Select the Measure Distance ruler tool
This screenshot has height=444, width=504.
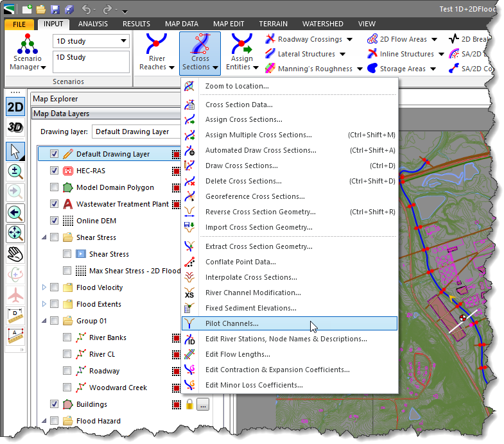pos(15,316)
